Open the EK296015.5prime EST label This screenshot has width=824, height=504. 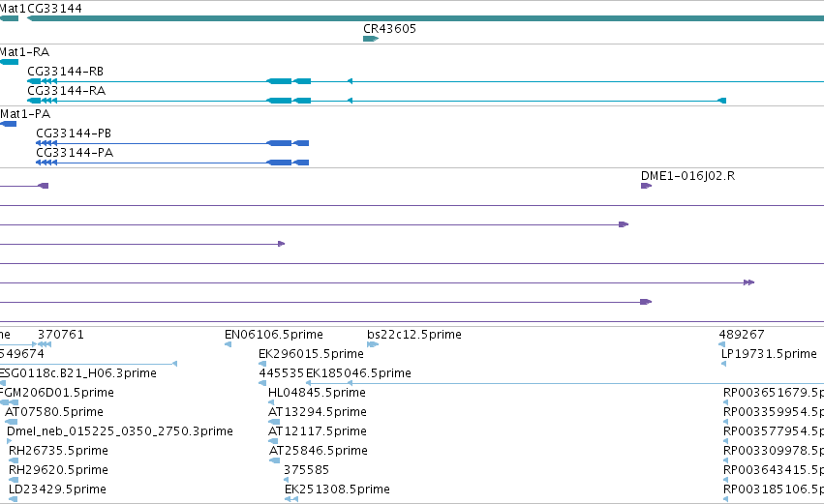[x=311, y=354]
